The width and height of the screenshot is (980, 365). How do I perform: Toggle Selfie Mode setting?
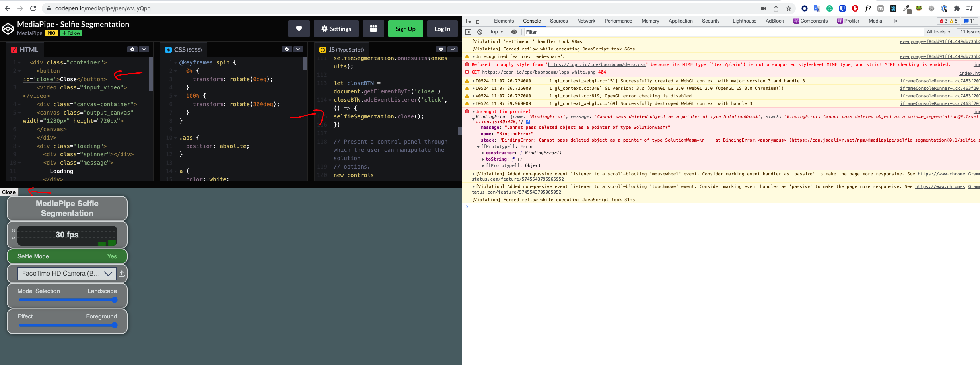(x=67, y=256)
